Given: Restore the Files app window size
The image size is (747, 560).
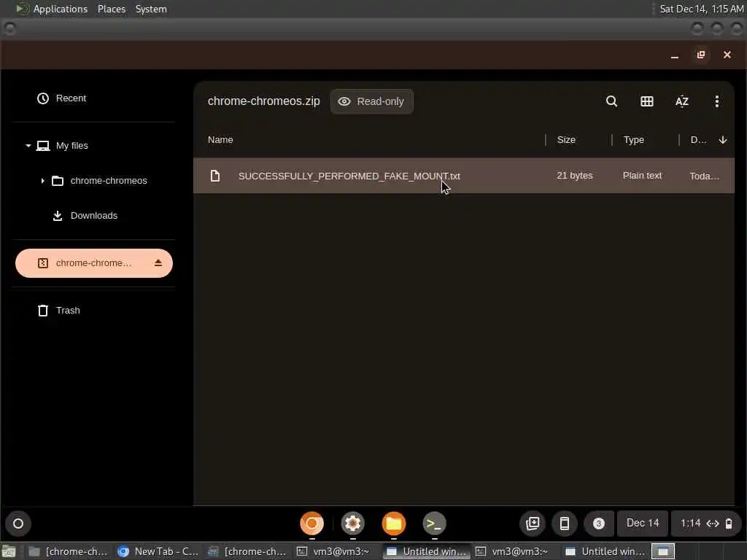Looking at the screenshot, I should (x=701, y=55).
